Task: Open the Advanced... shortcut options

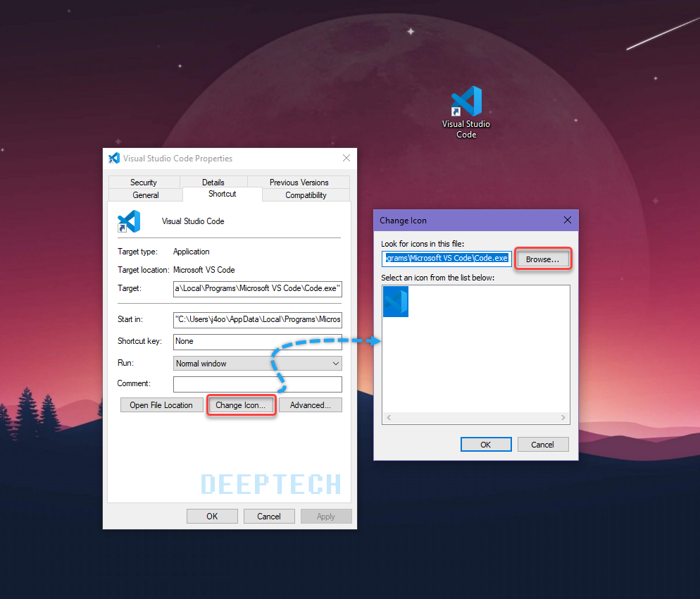Action: [x=311, y=405]
